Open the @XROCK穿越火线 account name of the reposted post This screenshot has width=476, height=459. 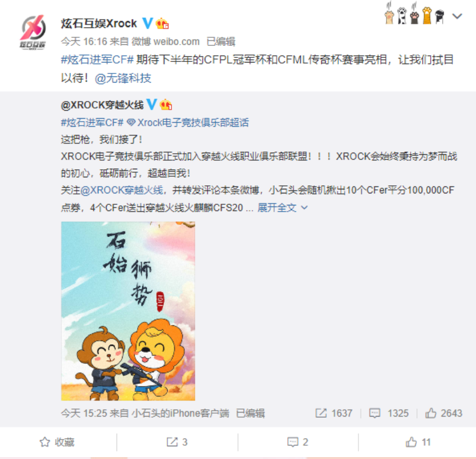[102, 105]
